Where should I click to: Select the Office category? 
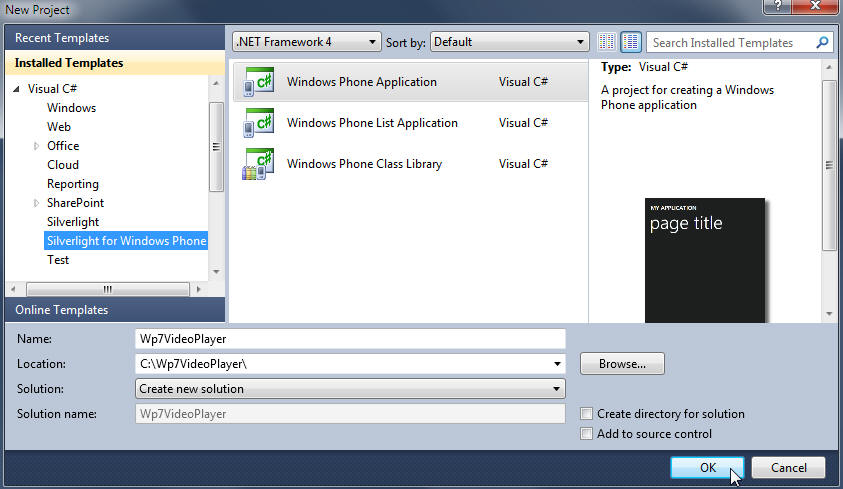[x=63, y=146]
